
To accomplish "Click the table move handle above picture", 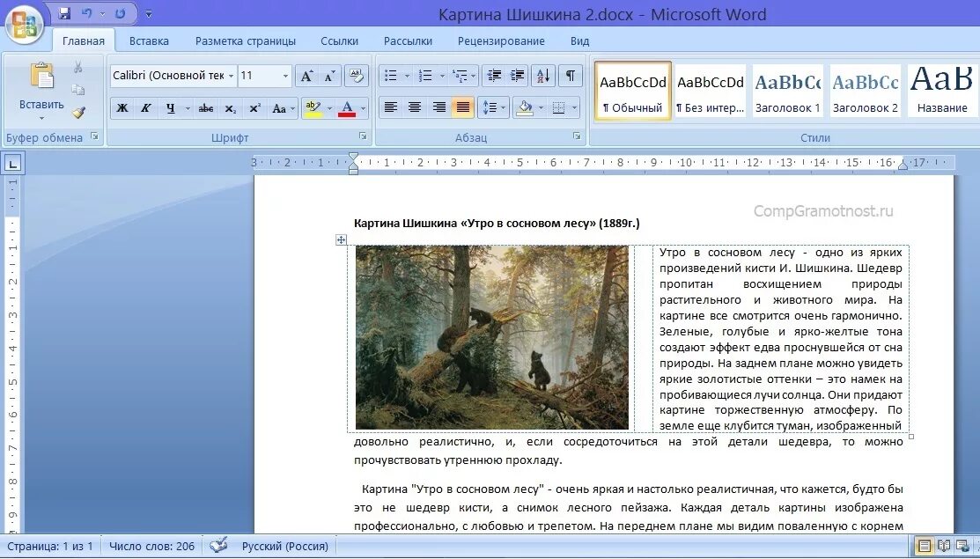I will click(341, 239).
